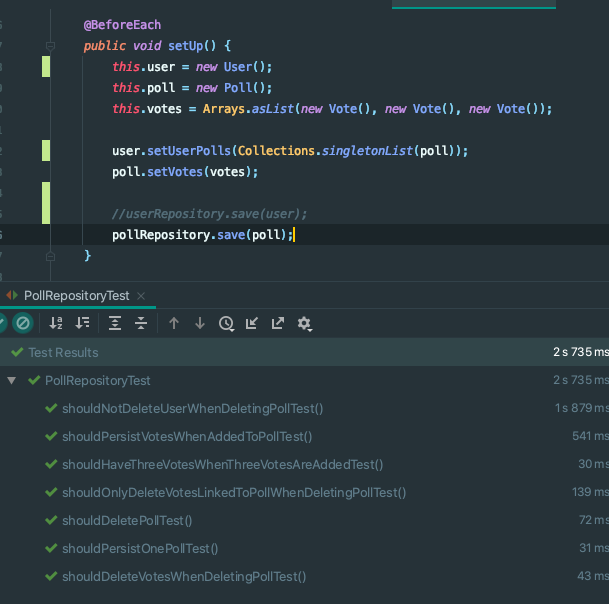
Task: Click the @BeforeEach annotation
Action: (122, 25)
